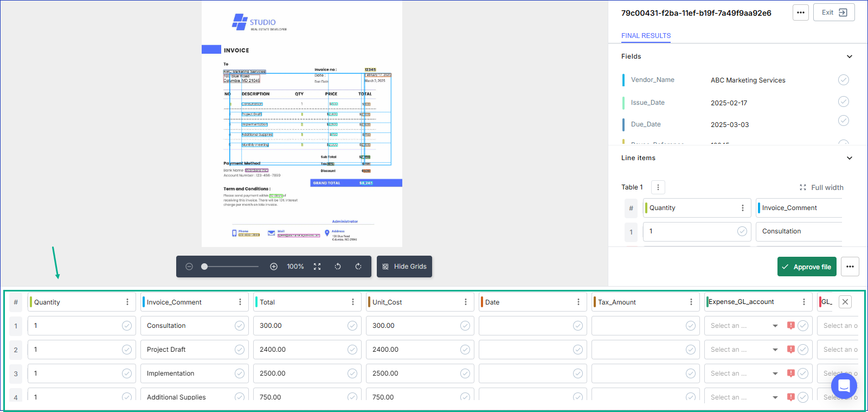Close the expanded line items table

(x=845, y=302)
